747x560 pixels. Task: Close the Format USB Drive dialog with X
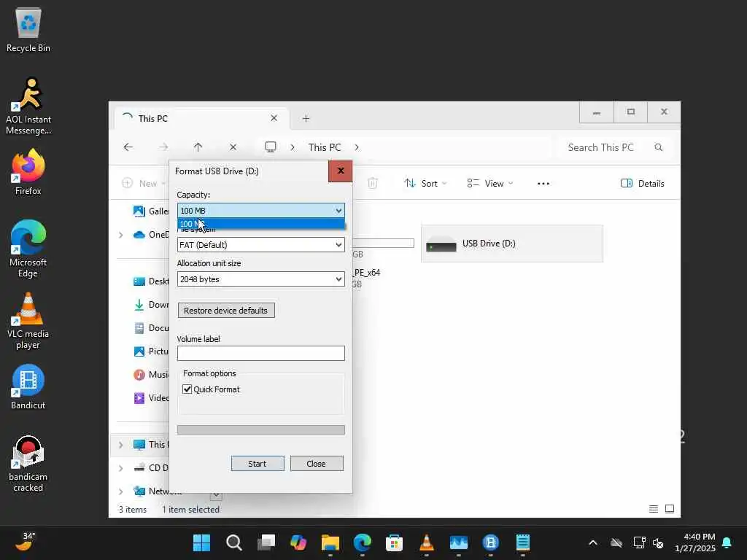coord(340,171)
